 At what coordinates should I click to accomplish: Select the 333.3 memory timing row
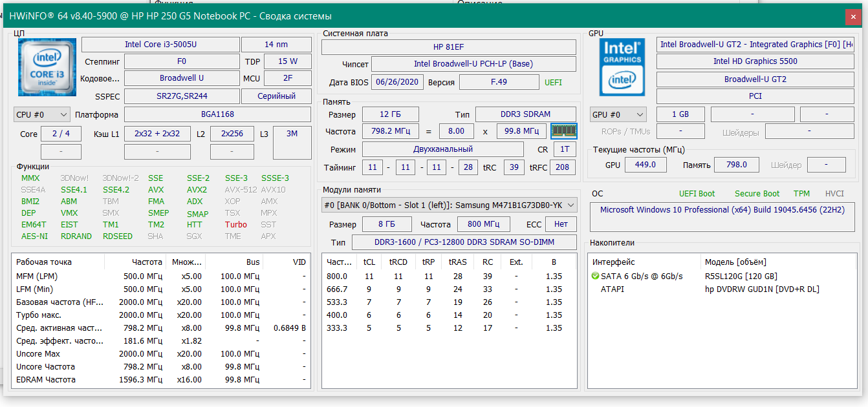point(449,328)
